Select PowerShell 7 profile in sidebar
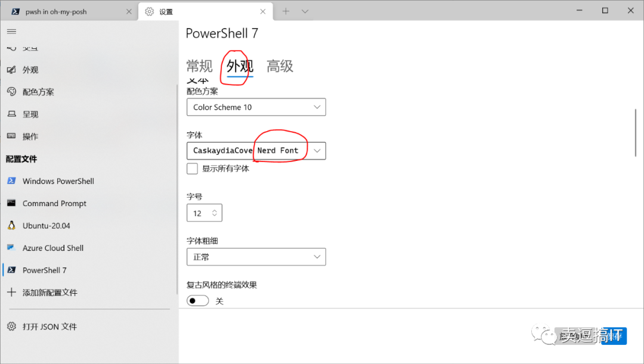This screenshot has height=364, width=644. [x=88, y=270]
